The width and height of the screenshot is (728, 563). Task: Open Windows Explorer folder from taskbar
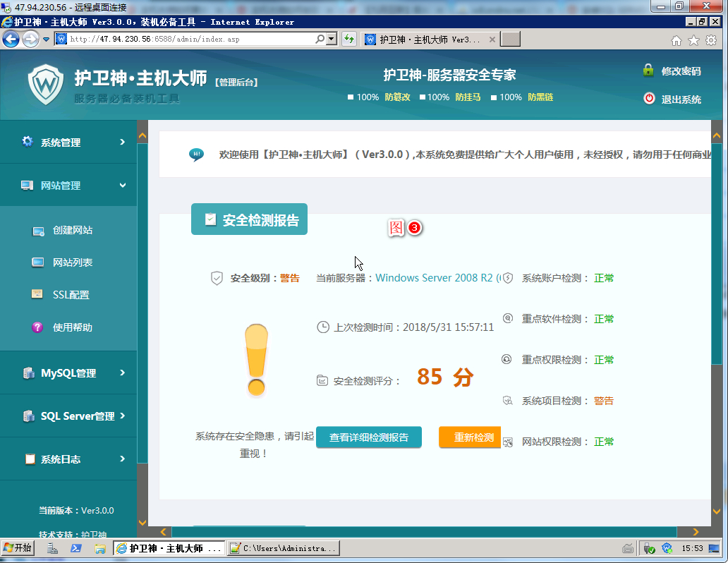[100, 549]
